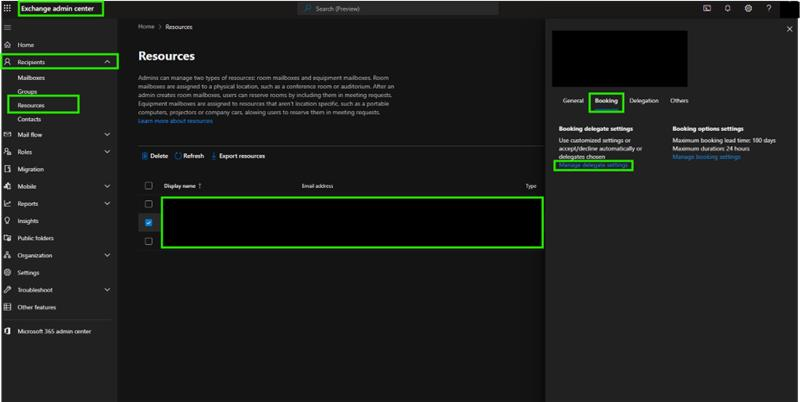Viewport: 800px width, 402px height.
Task: Go to Home breadcrumb link
Action: point(146,27)
